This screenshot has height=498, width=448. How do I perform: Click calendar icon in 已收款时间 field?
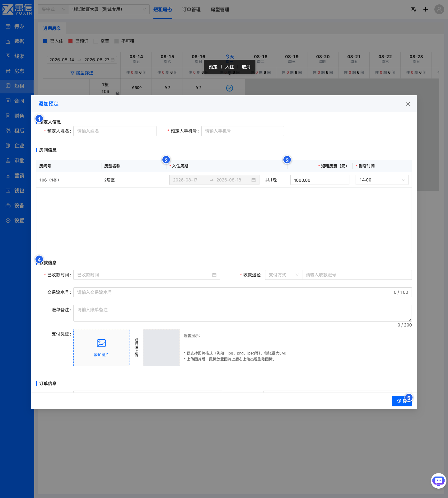coord(214,275)
